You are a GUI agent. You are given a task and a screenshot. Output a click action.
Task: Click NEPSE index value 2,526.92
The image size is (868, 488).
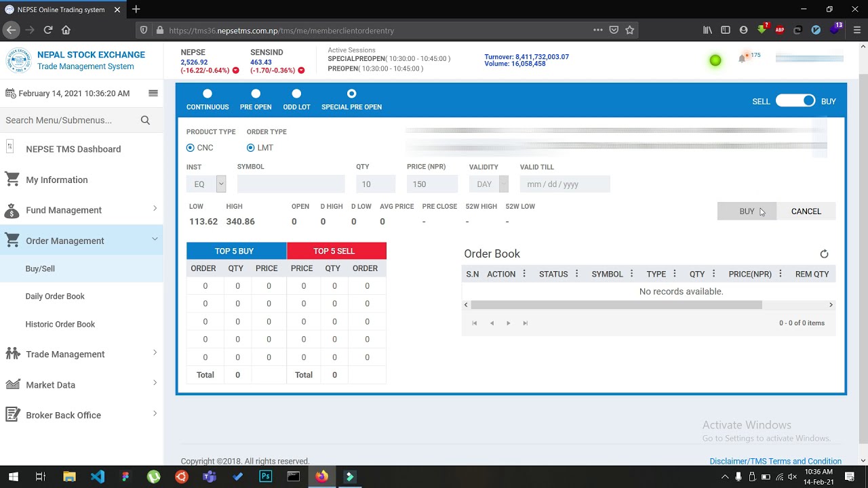point(194,62)
